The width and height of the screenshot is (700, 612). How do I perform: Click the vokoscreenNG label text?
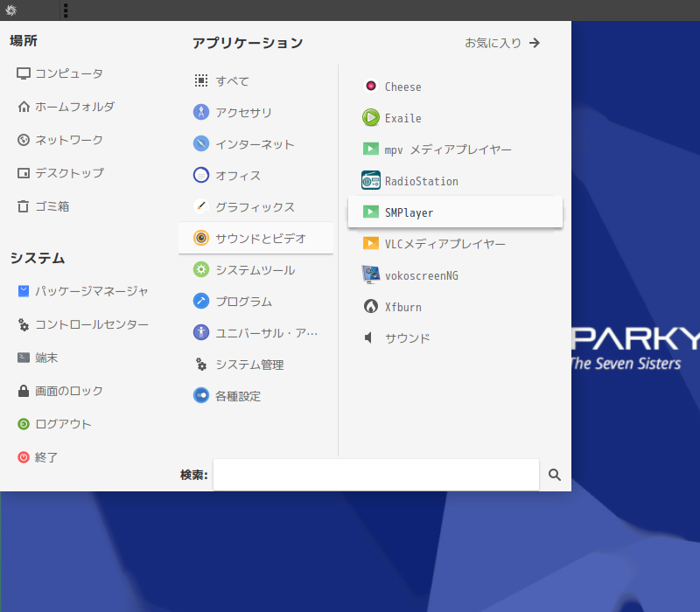click(422, 275)
